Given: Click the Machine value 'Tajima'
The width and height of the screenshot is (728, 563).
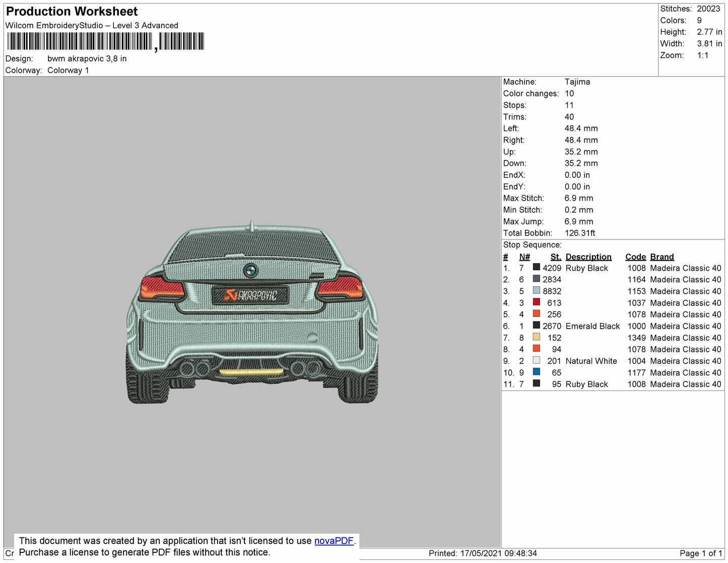Looking at the screenshot, I should (577, 82).
